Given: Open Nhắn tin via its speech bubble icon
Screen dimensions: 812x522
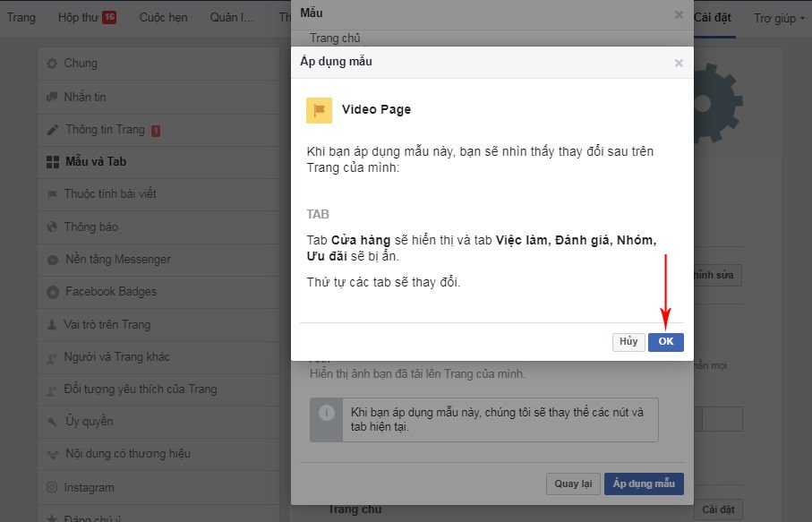Looking at the screenshot, I should tap(51, 97).
